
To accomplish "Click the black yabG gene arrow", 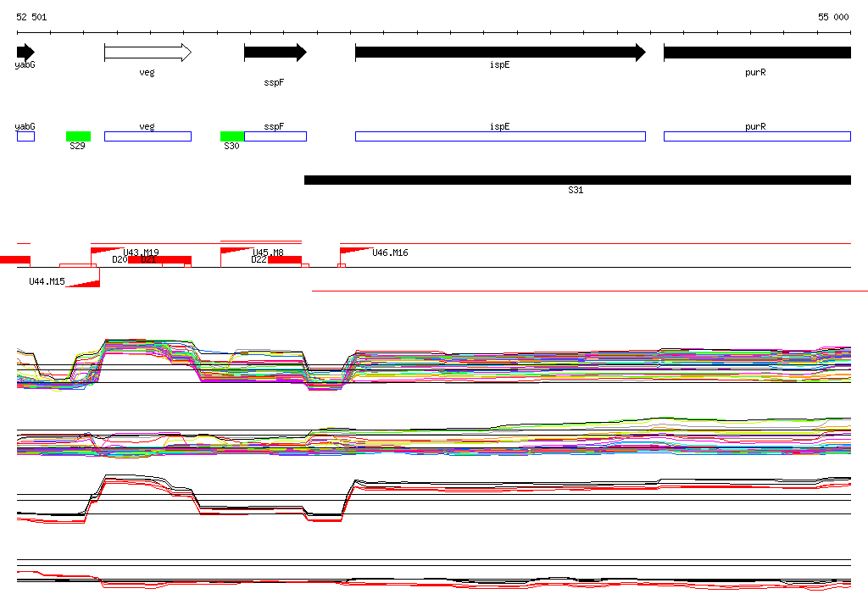I will 25,53.
